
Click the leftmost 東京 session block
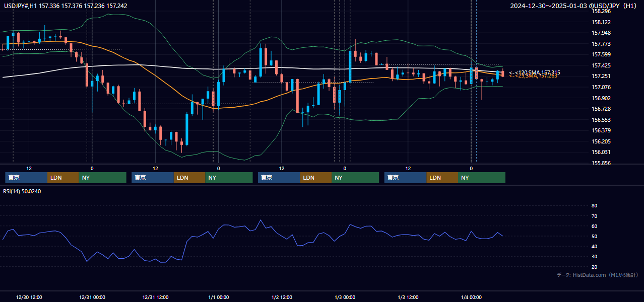tap(26, 178)
